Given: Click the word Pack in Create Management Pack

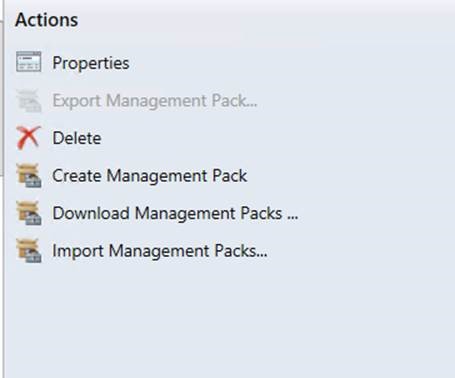Looking at the screenshot, I should pos(230,176).
